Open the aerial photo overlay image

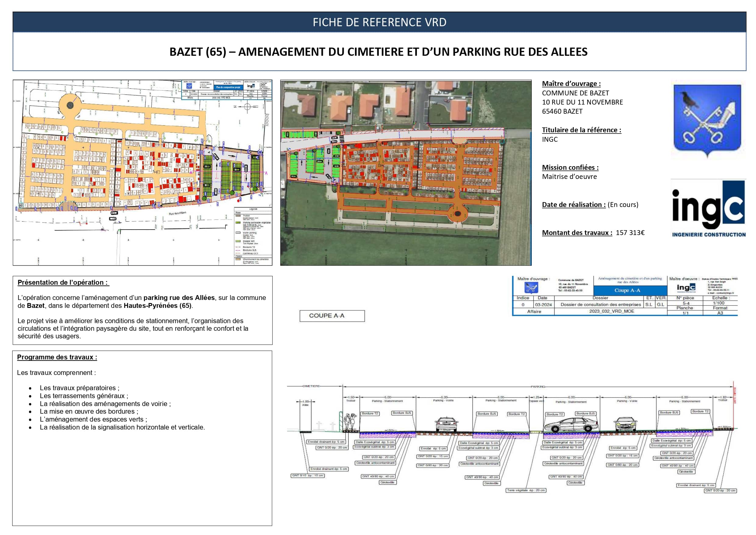(x=406, y=173)
